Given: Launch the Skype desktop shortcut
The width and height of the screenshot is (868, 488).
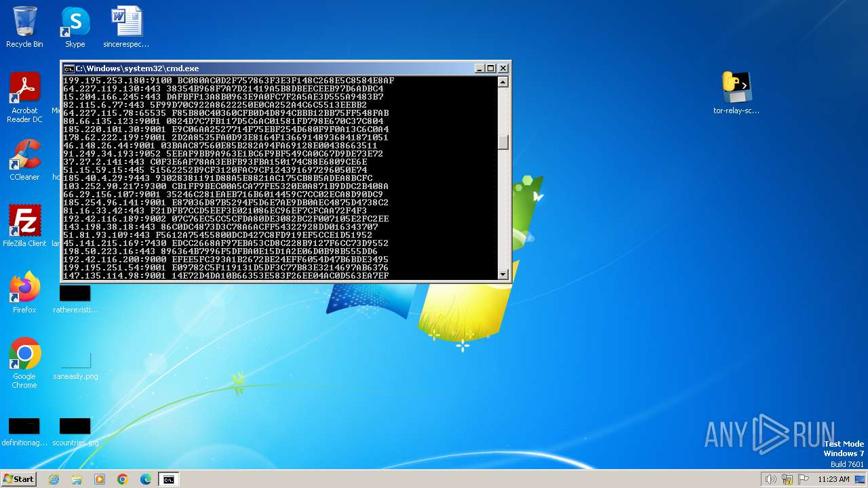Looking at the screenshot, I should (x=75, y=27).
